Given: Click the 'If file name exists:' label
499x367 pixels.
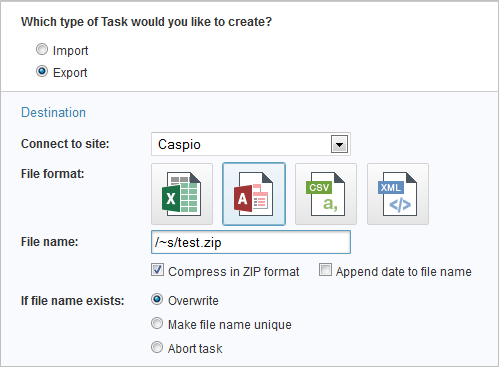Looking at the screenshot, I should click(x=72, y=301).
